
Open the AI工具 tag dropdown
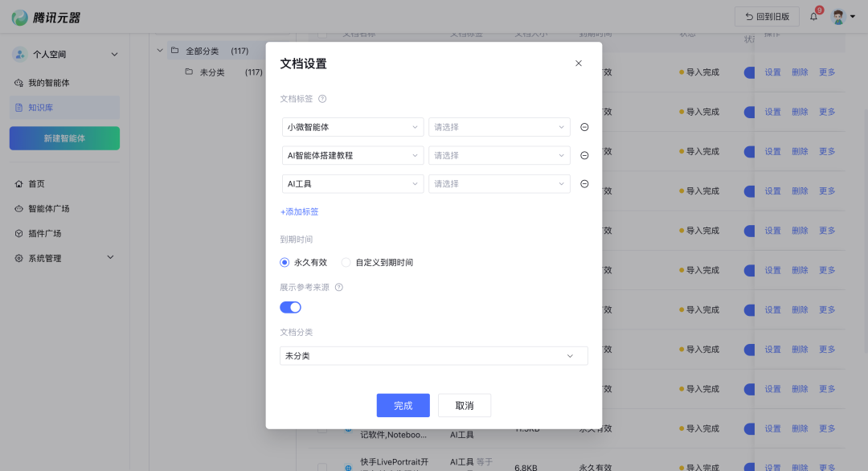[x=353, y=184]
